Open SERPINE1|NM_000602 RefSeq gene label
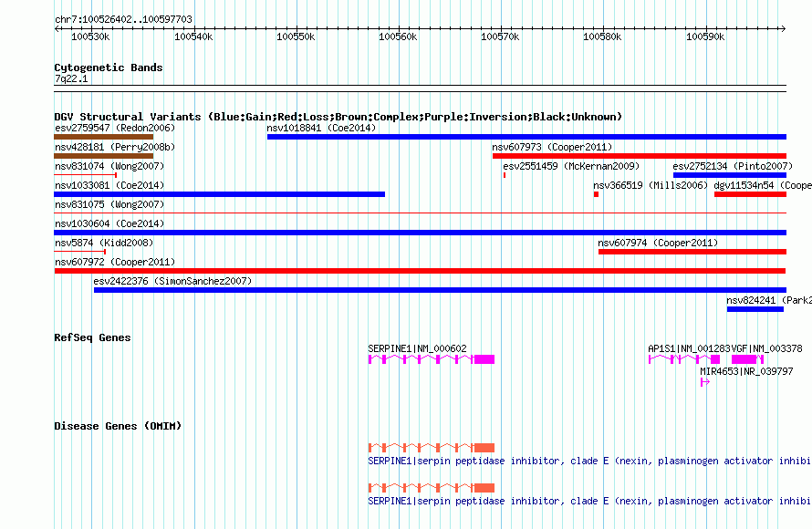Screen dimensions: 812x529 point(417,349)
